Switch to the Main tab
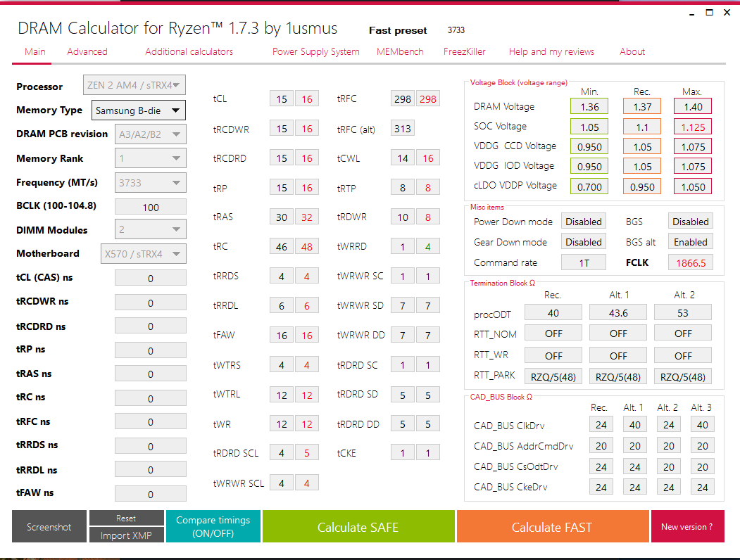This screenshot has height=560, width=740. pyautogui.click(x=35, y=52)
